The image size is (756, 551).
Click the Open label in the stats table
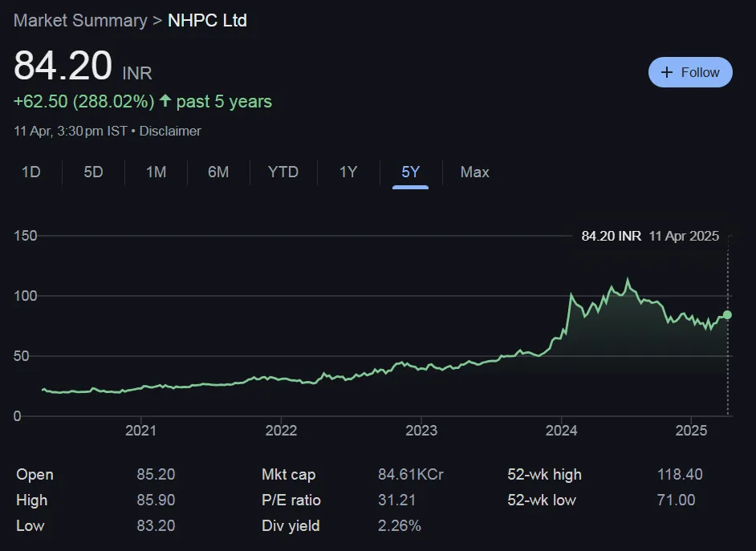(x=35, y=475)
